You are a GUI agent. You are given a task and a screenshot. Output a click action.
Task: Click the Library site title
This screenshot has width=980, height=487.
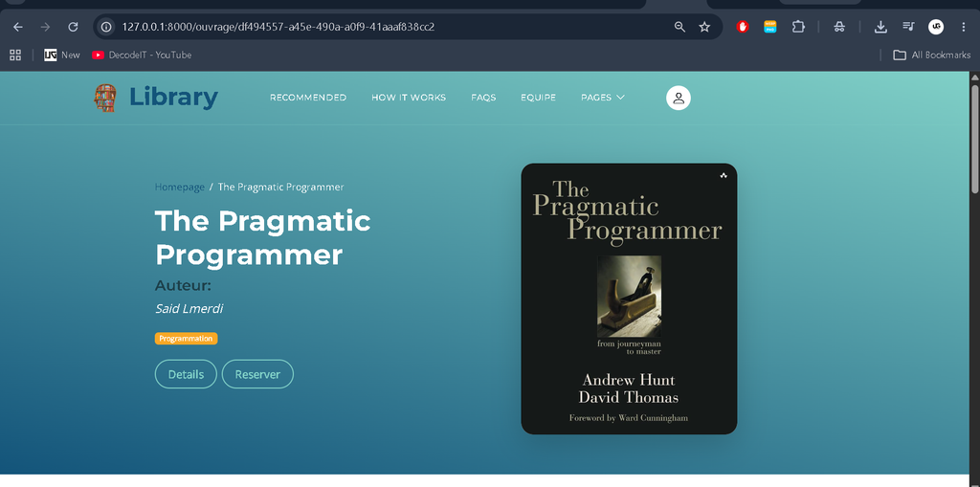(173, 98)
